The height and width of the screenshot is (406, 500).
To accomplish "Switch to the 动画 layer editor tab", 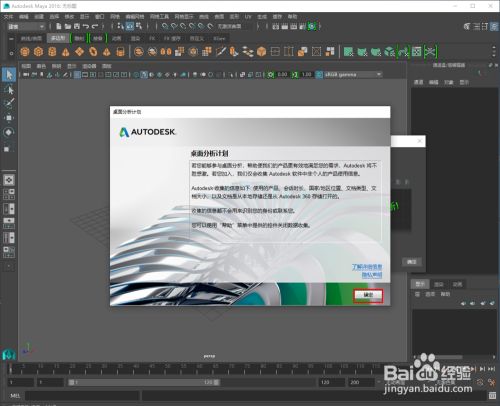I will [x=457, y=284].
